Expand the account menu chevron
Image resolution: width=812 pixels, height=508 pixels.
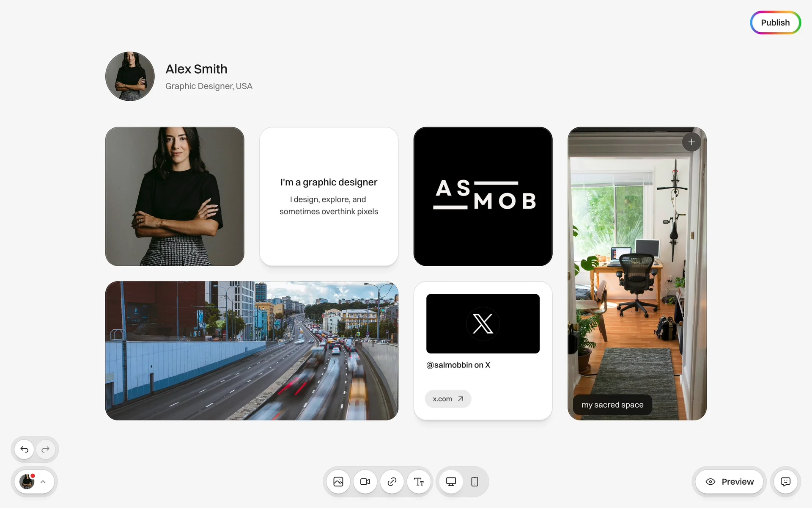[43, 482]
